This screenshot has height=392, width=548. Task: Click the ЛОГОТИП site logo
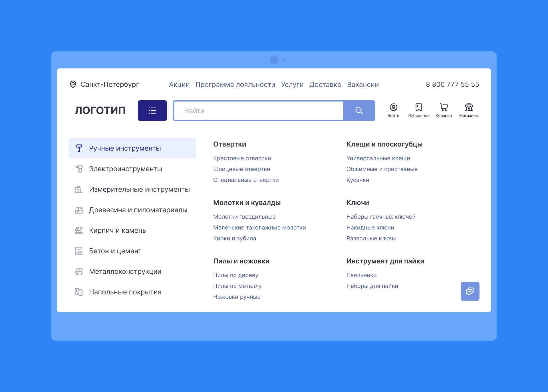click(x=100, y=111)
